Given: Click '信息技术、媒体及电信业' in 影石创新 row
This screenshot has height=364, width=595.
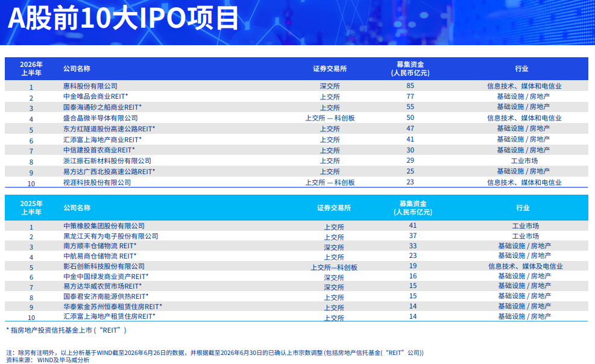Looking at the screenshot, I should click(x=526, y=266).
